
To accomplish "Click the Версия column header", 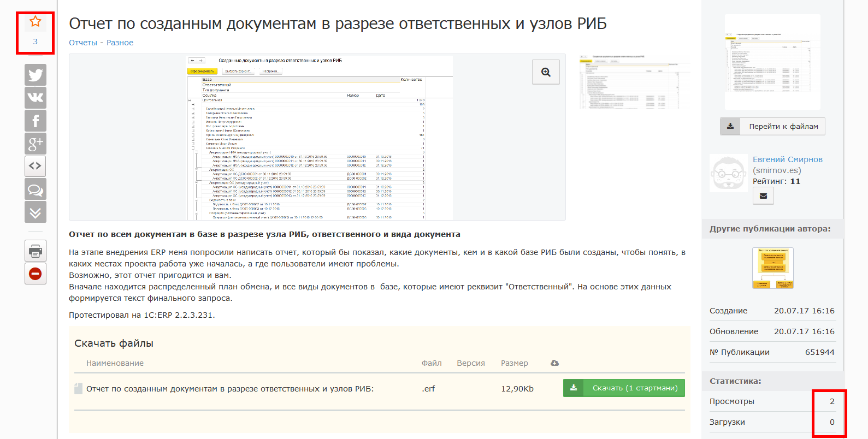I will click(471, 363).
